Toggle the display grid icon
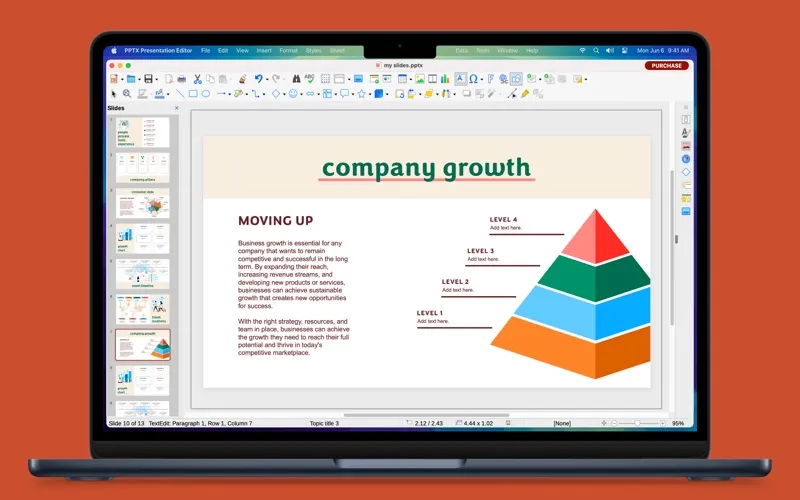 326,79
